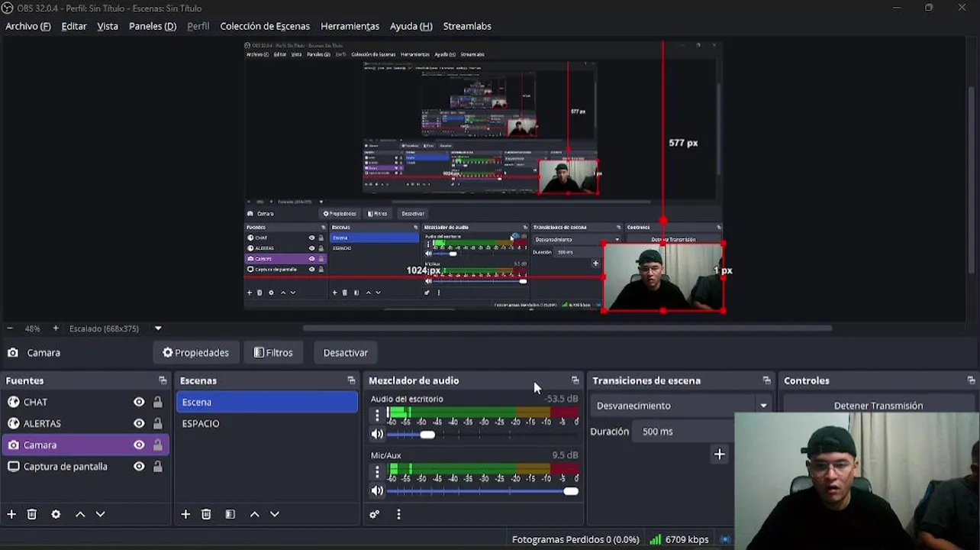Open Ayuda menu
Image resolution: width=980 pixels, height=550 pixels.
[x=411, y=26]
